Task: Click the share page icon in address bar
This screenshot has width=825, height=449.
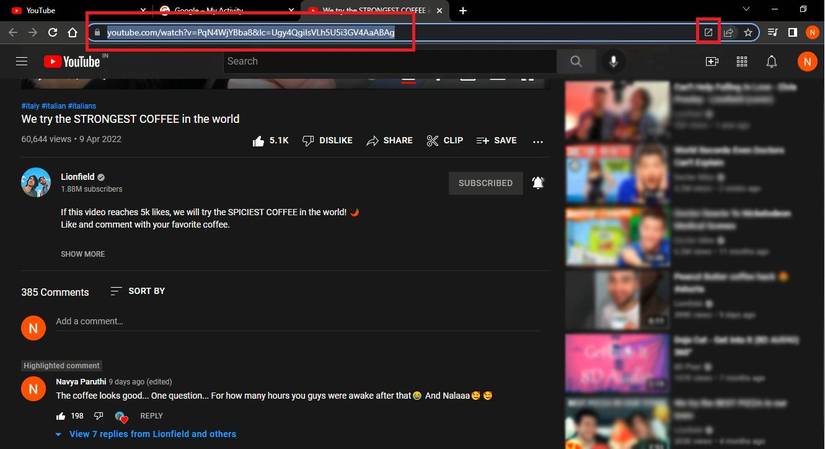Action: (728, 33)
